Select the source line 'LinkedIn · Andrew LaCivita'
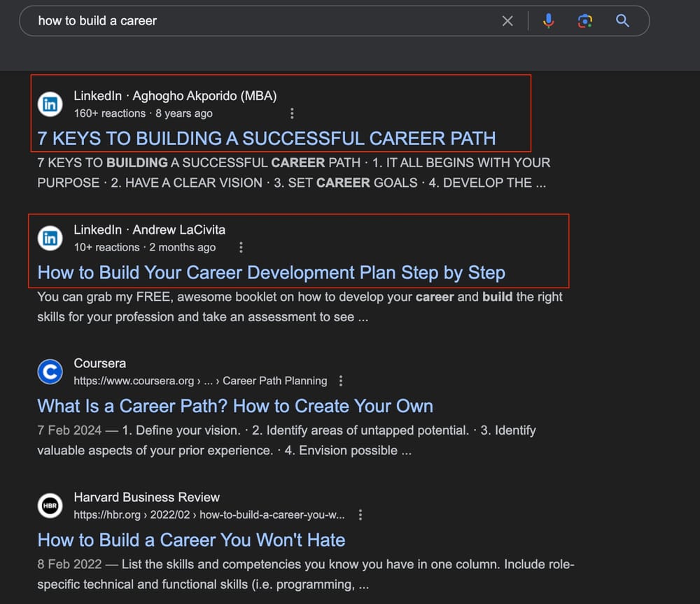 click(150, 230)
